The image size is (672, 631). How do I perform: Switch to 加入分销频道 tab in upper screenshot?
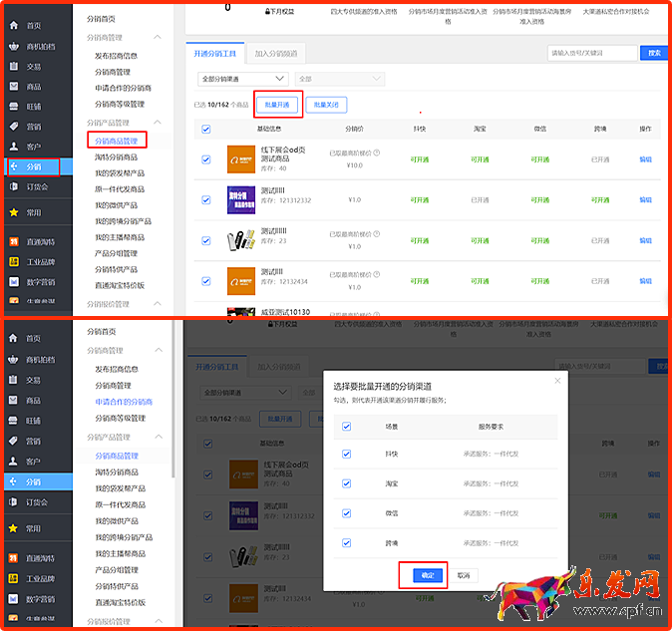tap(276, 54)
